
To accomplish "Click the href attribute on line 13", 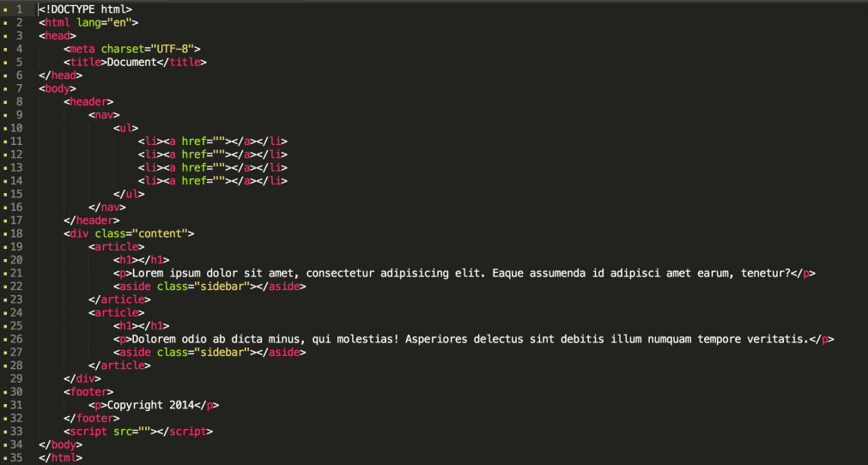I will pos(203,168).
